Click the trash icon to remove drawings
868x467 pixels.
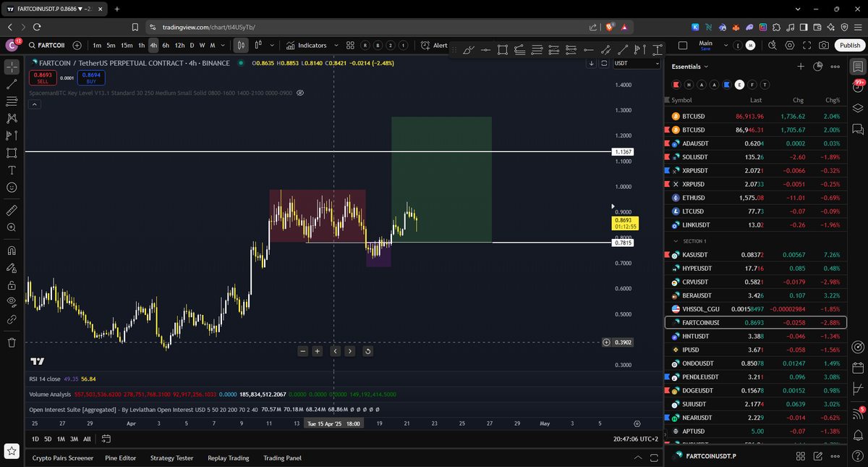[x=12, y=342]
